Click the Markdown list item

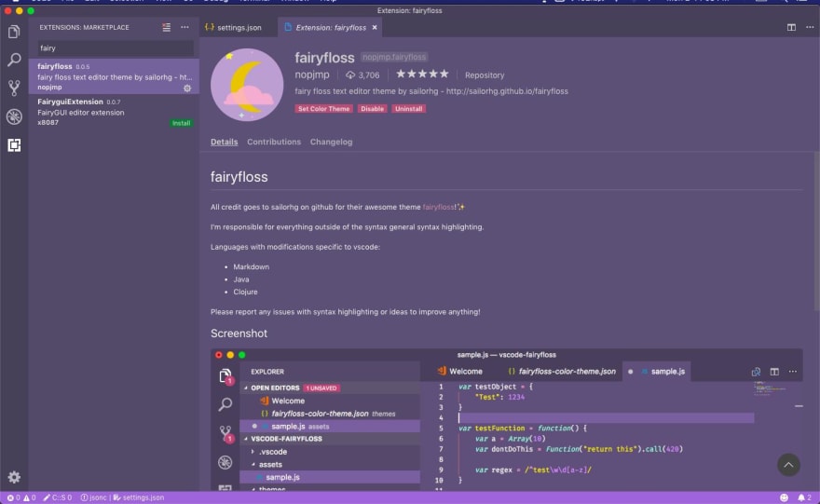coord(251,266)
